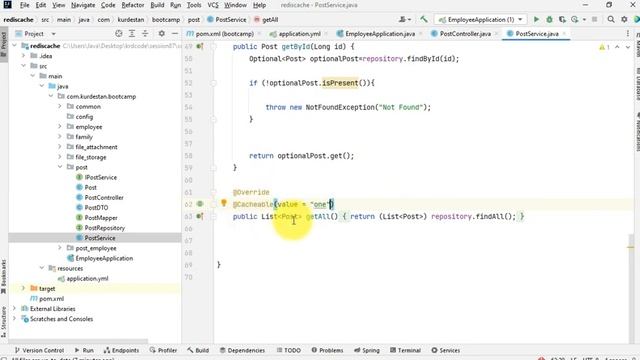Expand the employee package
The width and height of the screenshot is (640, 360).
[x=60, y=127]
